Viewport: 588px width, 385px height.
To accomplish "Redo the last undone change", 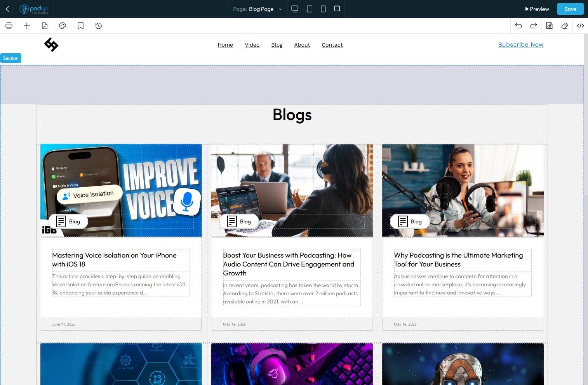I will [x=534, y=26].
